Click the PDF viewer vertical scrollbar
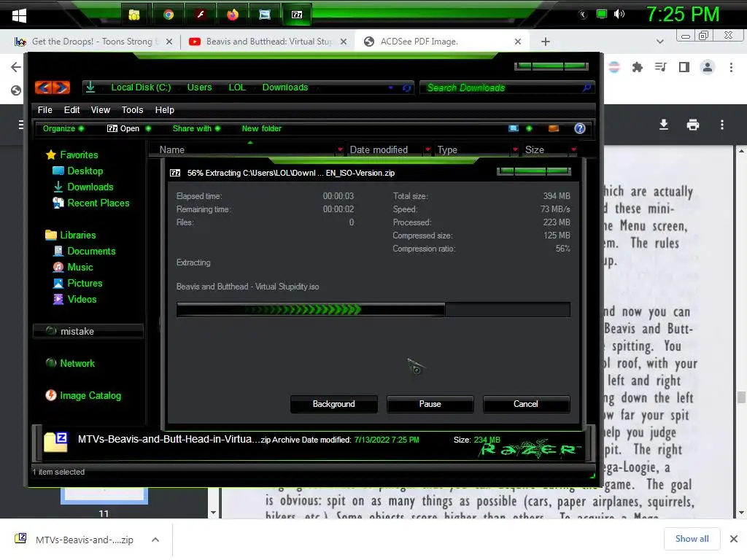747x560 pixels. pyautogui.click(x=741, y=397)
